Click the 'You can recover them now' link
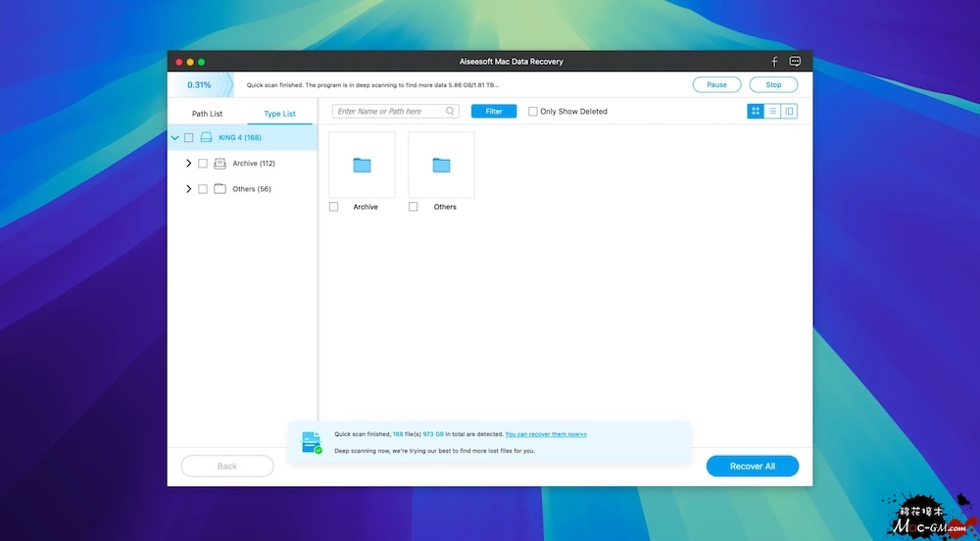The width and height of the screenshot is (980, 541). (x=546, y=433)
